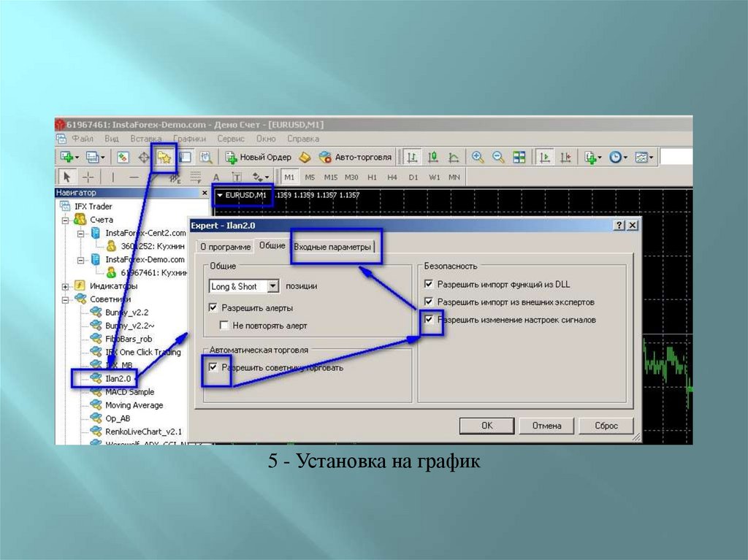
Task: Click the Новый Ордер button
Action: pos(258,157)
